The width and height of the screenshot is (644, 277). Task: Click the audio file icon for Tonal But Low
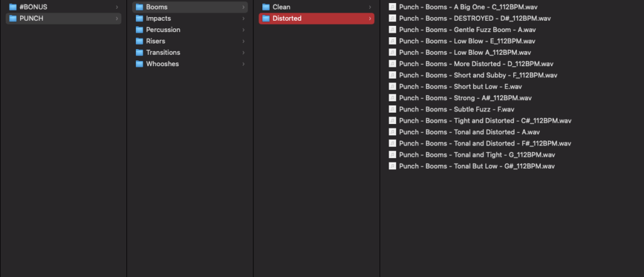click(392, 166)
